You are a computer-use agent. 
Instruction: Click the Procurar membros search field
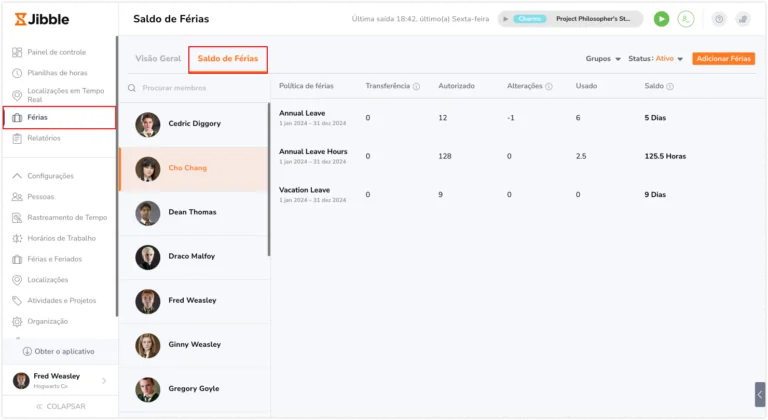click(x=196, y=88)
